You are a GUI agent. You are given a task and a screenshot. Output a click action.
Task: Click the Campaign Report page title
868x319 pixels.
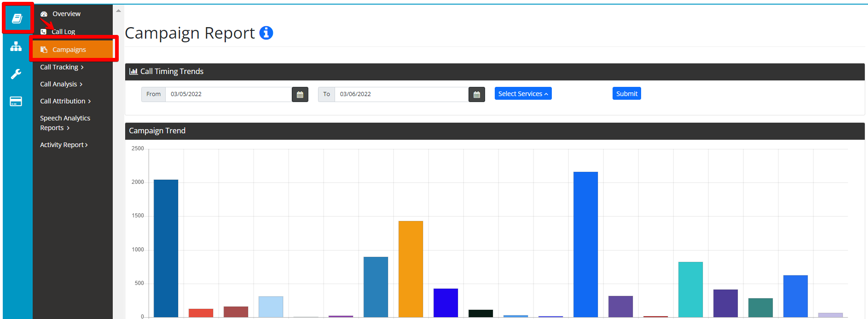(190, 33)
